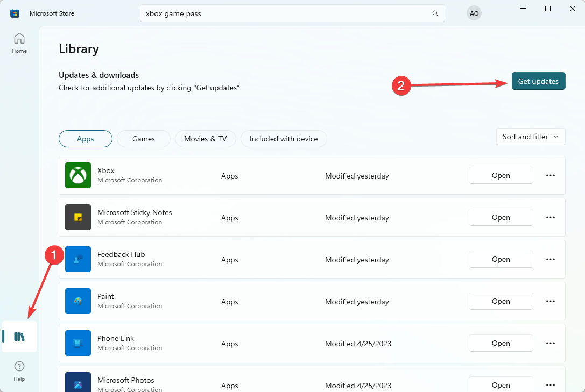The width and height of the screenshot is (585, 392).
Task: Click the Feedback Hub name text
Action: click(x=121, y=254)
